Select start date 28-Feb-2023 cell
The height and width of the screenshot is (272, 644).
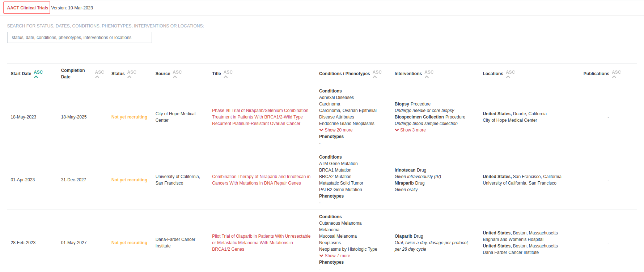pos(23,243)
